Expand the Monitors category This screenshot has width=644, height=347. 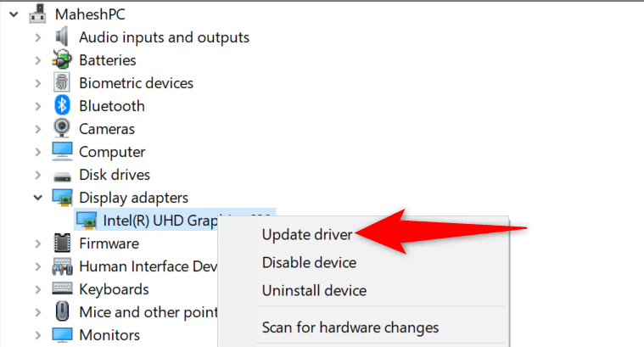pyautogui.click(x=37, y=335)
